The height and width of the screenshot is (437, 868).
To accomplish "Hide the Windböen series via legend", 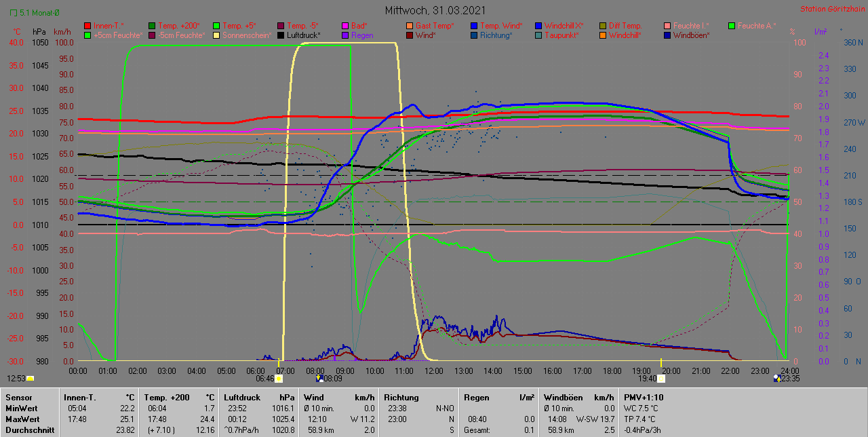I will pos(690,35).
